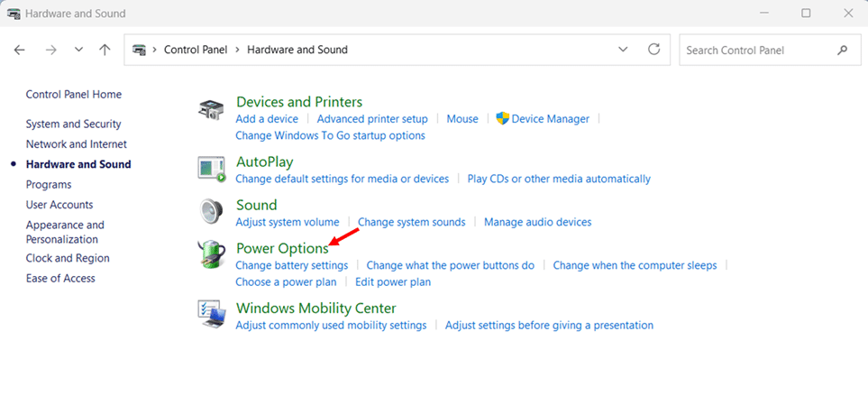868x396 pixels.
Task: Change default settings for media or devices
Action: click(x=343, y=179)
